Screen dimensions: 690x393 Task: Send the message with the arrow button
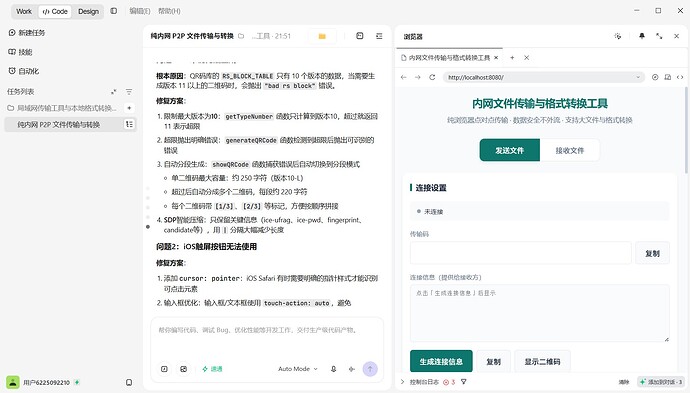click(370, 369)
